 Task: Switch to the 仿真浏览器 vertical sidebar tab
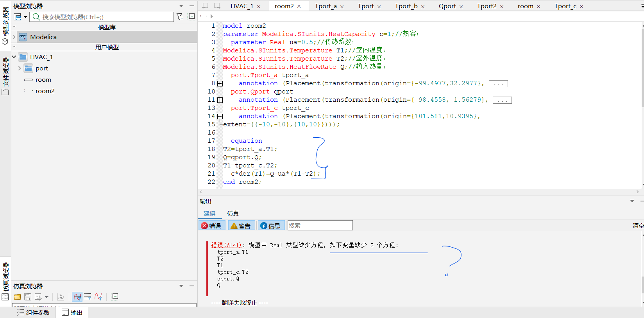[5, 281]
